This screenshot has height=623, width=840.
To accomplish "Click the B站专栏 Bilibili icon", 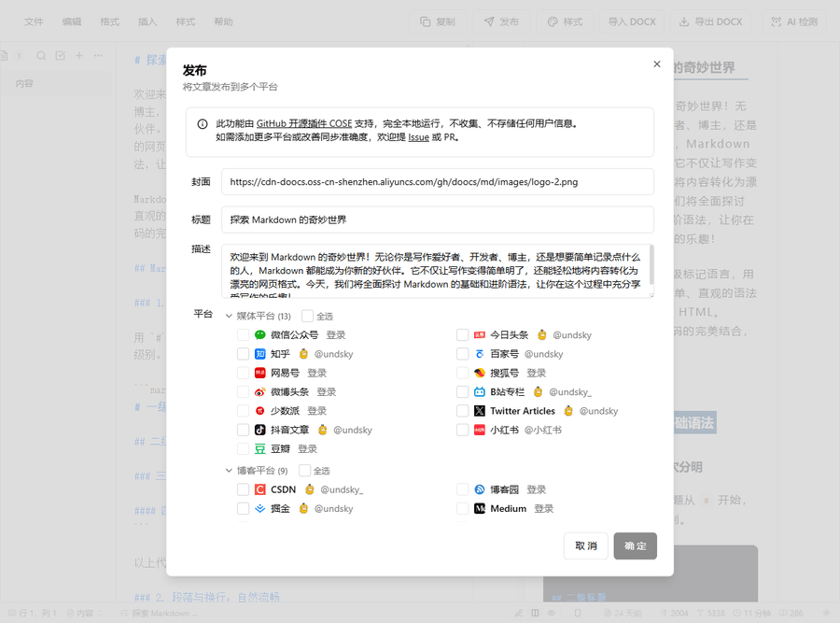I will (x=480, y=392).
